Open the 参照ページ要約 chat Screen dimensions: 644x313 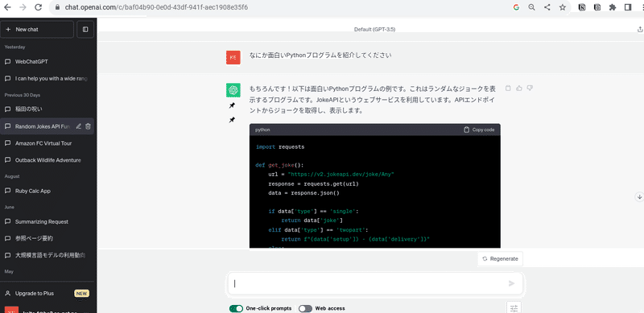[x=47, y=238]
